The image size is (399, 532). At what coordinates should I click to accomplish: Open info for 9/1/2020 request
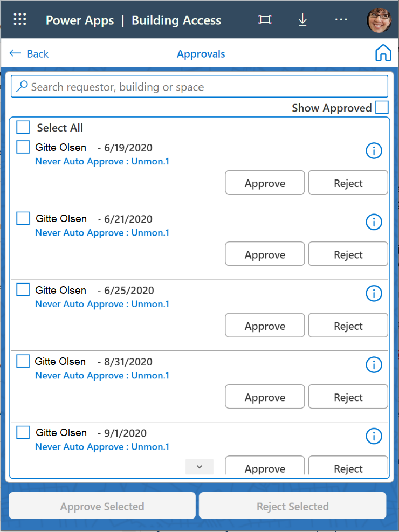(374, 436)
